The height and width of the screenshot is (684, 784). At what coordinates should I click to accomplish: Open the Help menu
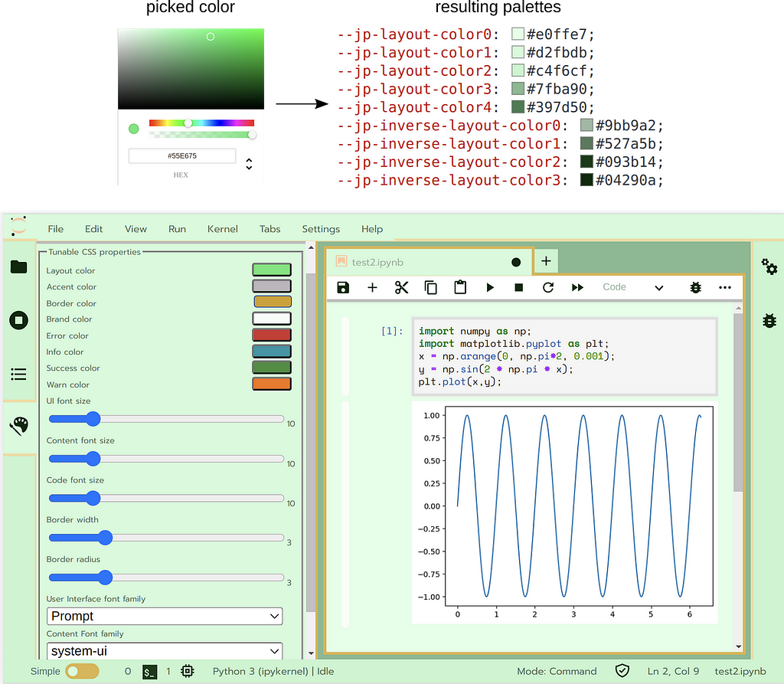(372, 229)
